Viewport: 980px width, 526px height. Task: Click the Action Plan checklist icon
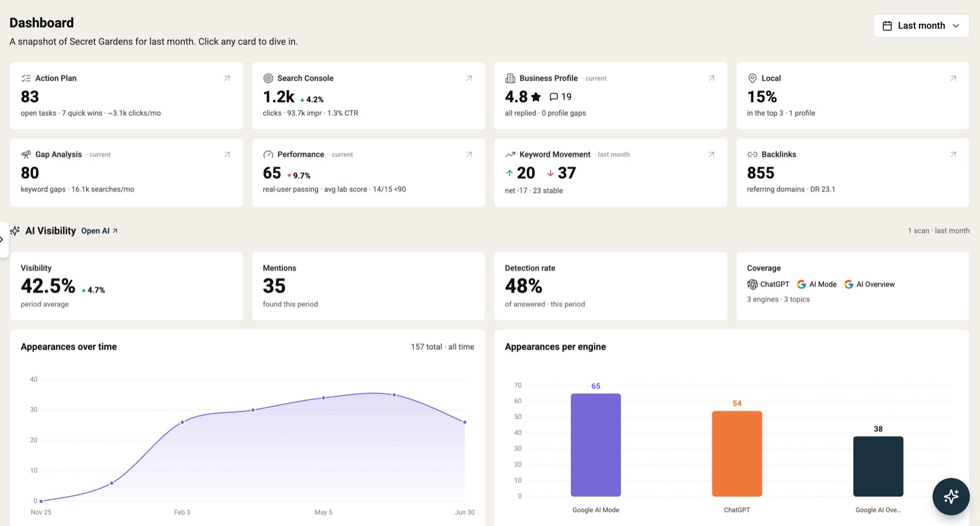pos(26,78)
